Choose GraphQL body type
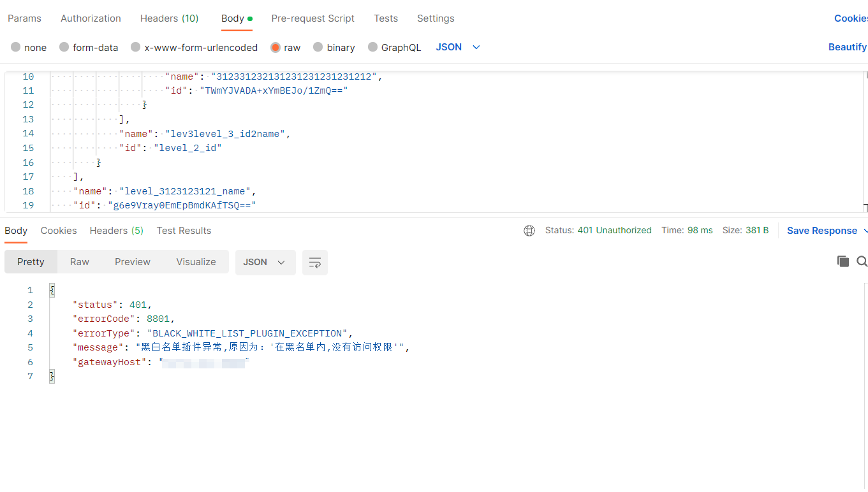The height and width of the screenshot is (492, 868). (372, 47)
